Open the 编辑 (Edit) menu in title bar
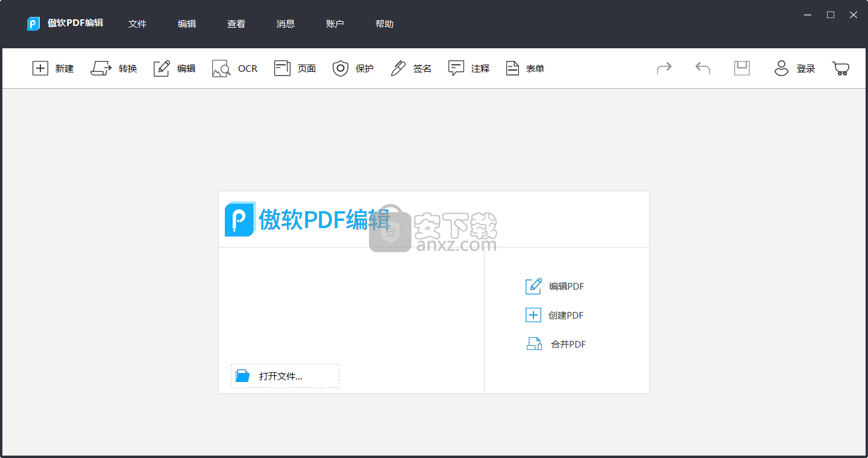 coord(187,24)
